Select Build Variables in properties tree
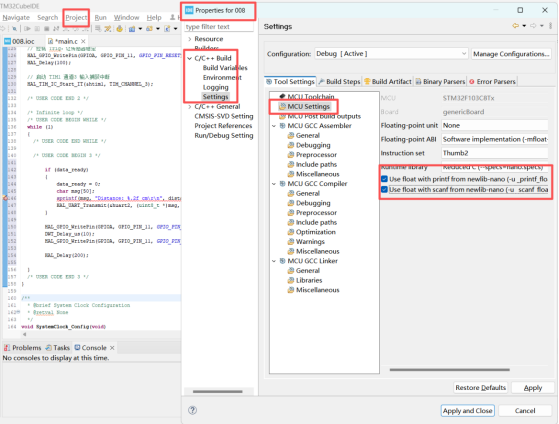559x424 pixels. tap(225, 68)
